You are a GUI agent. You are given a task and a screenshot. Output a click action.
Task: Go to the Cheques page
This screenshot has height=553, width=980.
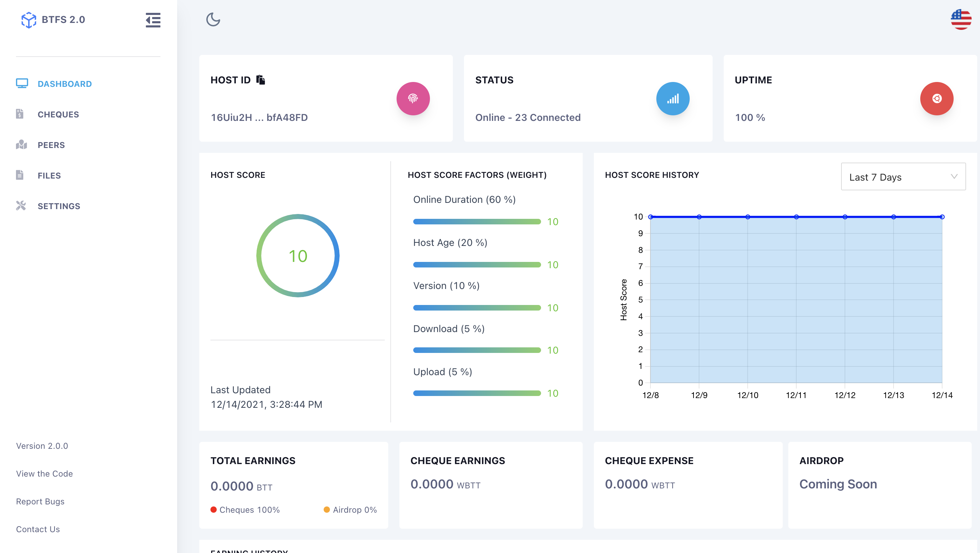coord(58,115)
